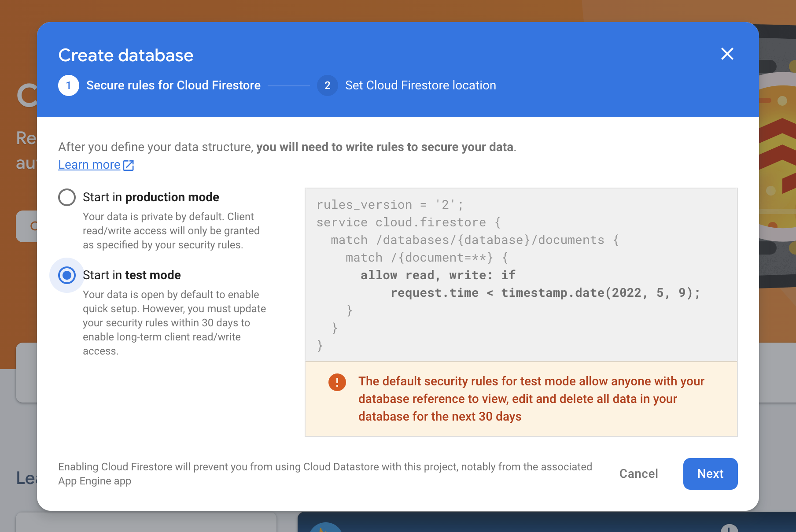Close the Create database dialog
796x532 pixels.
pos(727,54)
